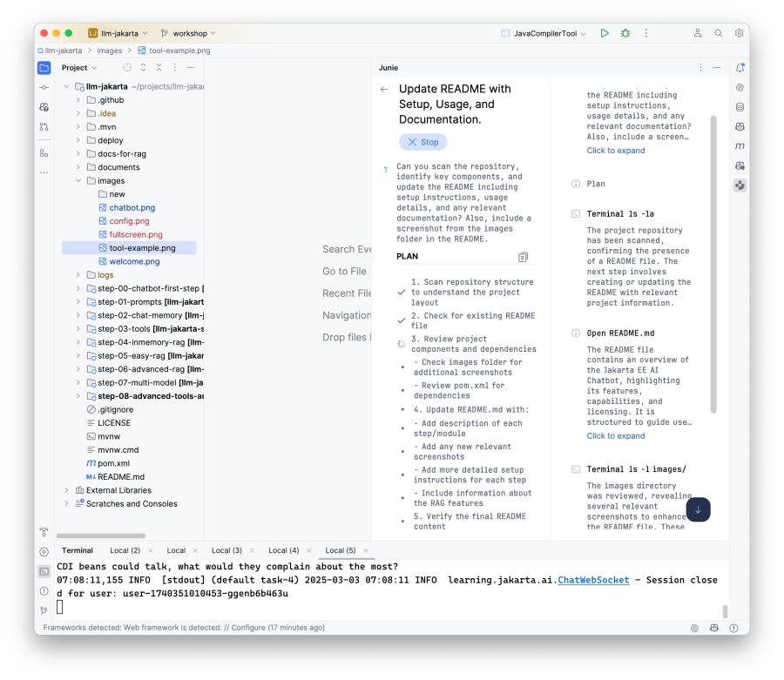Switch to Local terminal tab

(176, 550)
